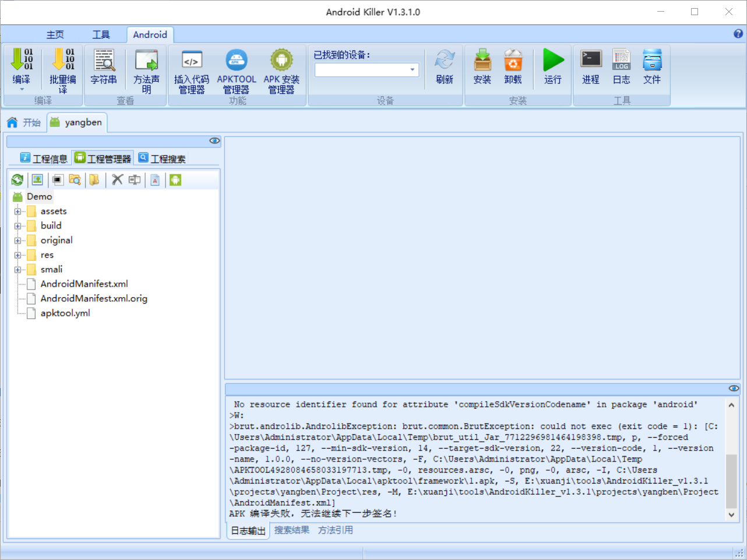Switch to the 开始 document tab
The width and height of the screenshot is (747, 560).
24,122
